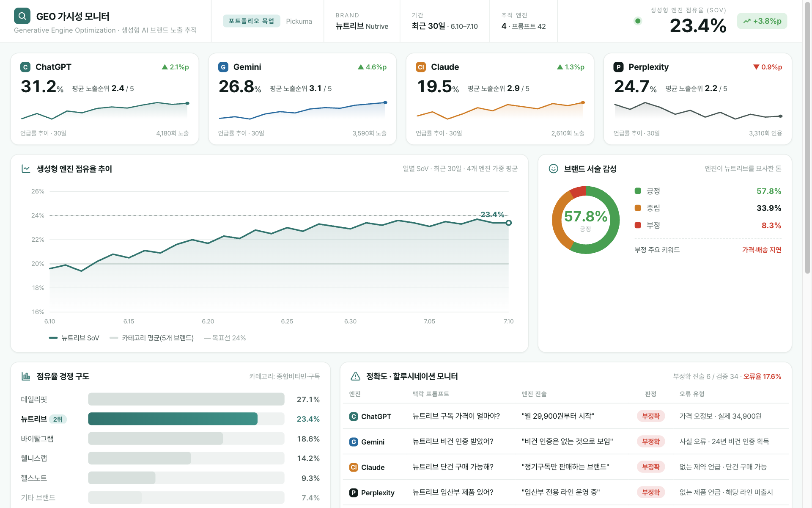Screen dimensions: 812x508
Task: Open the 기간 최근 30일 date range selector
Action: click(x=445, y=21)
